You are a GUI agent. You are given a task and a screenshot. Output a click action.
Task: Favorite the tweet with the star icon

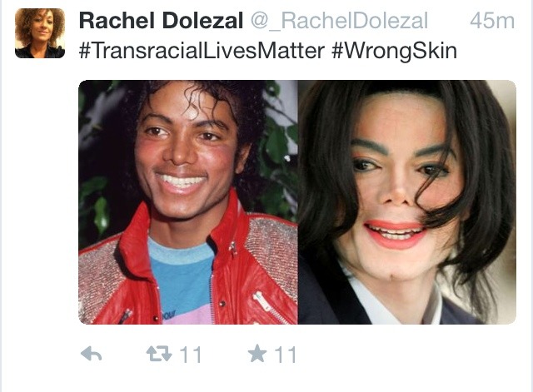click(x=257, y=353)
